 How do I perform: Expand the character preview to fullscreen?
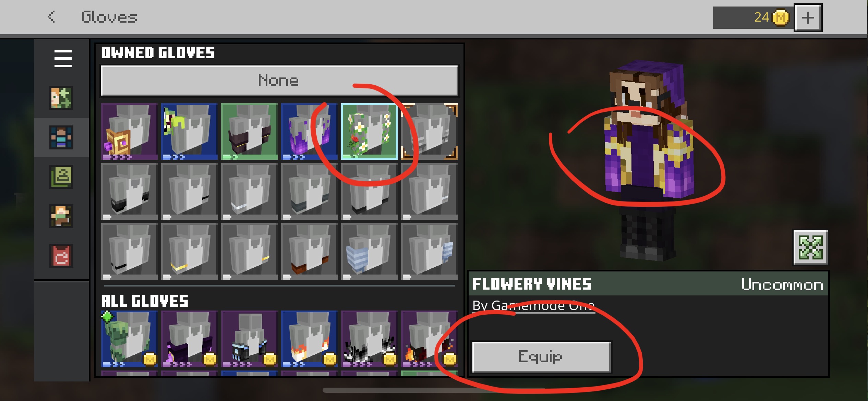coord(810,247)
